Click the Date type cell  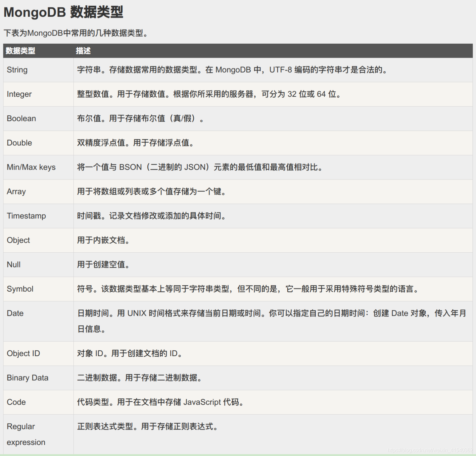[15, 313]
